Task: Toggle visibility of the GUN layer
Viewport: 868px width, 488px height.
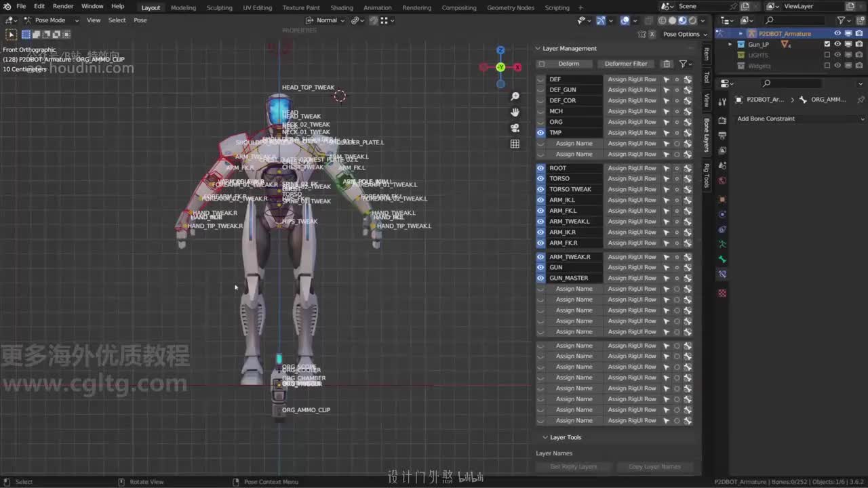Action: click(x=540, y=267)
